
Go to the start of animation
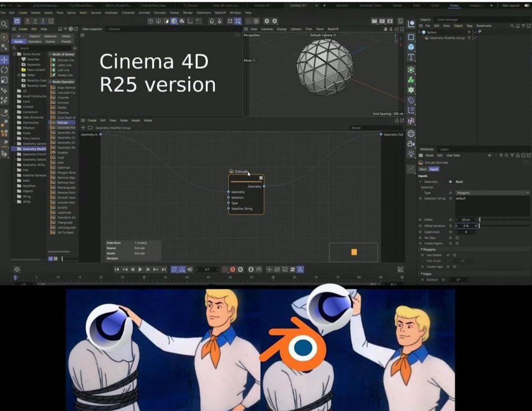[x=117, y=269]
